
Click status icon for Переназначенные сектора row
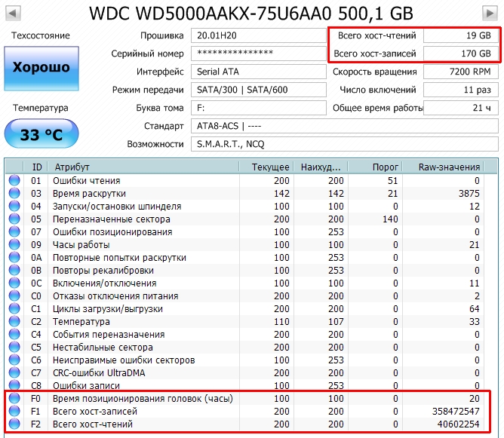[14, 219]
